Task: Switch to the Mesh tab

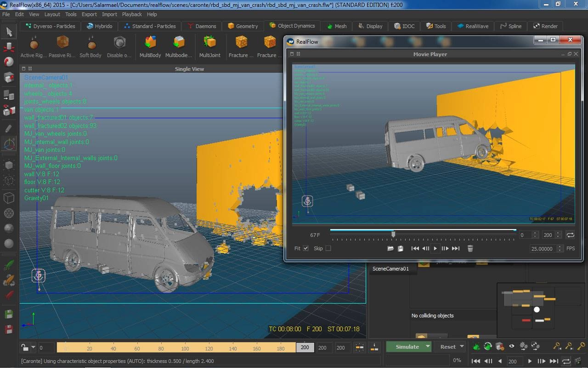Action: tap(337, 26)
